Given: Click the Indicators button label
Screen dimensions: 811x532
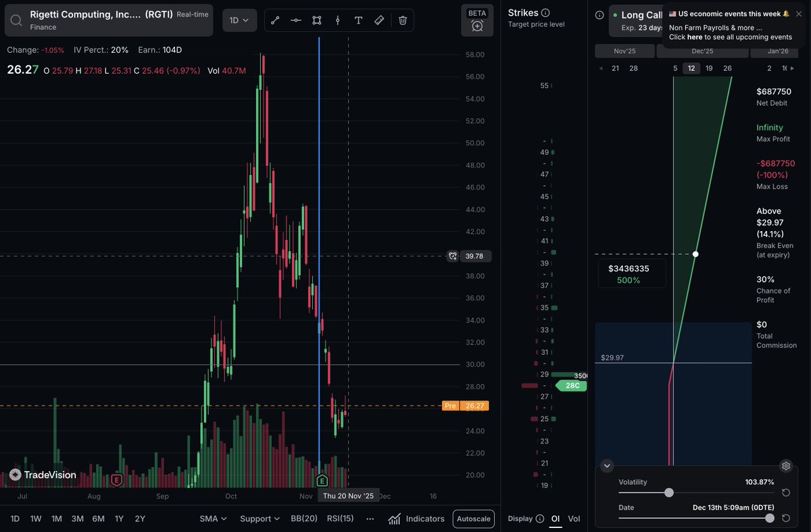Looking at the screenshot, I should (x=425, y=518).
